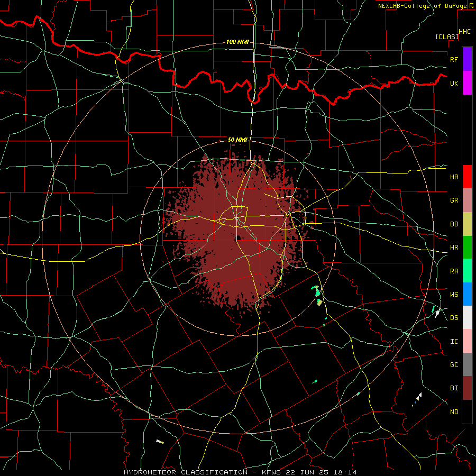The height and width of the screenshot is (476, 476).
Task: Click the IC legend label
Action: click(x=454, y=342)
